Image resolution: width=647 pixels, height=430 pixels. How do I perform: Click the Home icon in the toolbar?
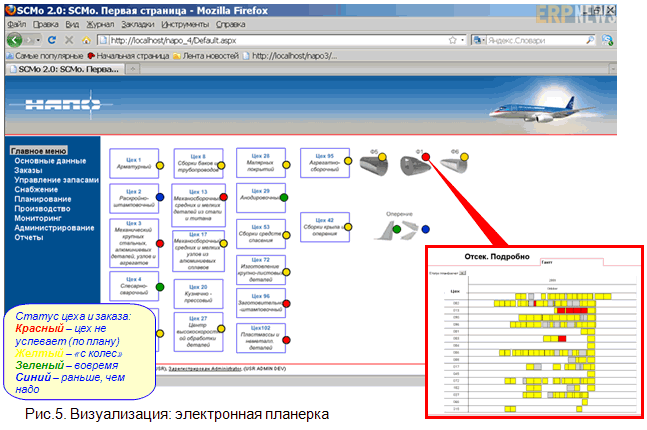[86, 39]
